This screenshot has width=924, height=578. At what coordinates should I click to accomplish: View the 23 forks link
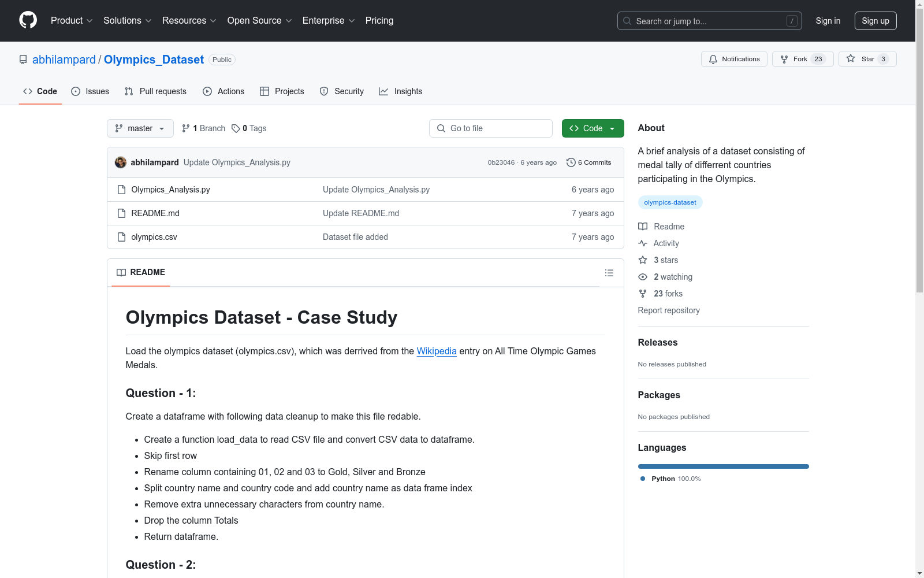click(x=660, y=294)
